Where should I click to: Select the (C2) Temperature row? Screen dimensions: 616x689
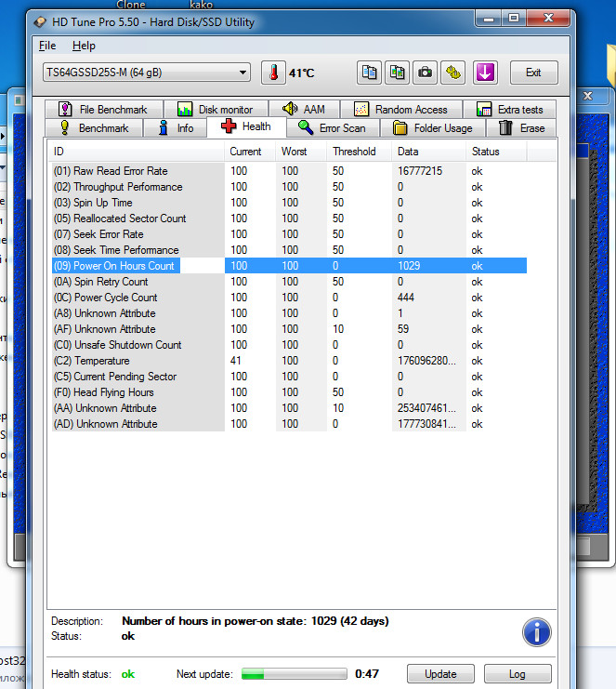[289, 361]
